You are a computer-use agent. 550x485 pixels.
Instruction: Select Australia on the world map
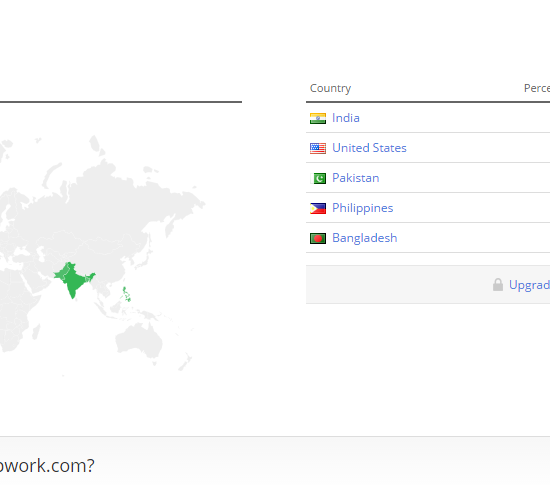(x=139, y=342)
